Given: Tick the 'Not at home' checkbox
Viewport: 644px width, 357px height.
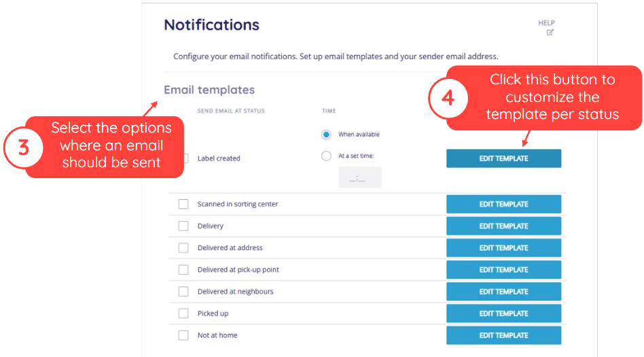Looking at the screenshot, I should 183,335.
